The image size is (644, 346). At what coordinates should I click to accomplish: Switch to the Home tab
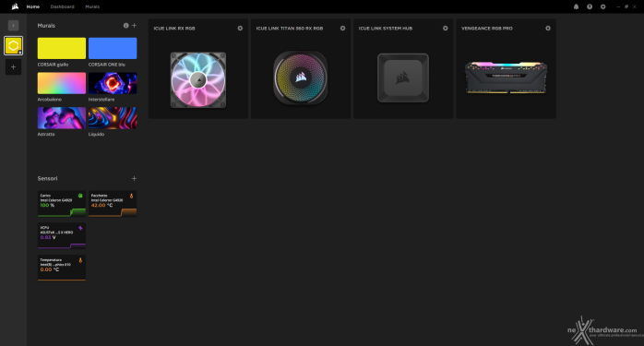point(33,6)
